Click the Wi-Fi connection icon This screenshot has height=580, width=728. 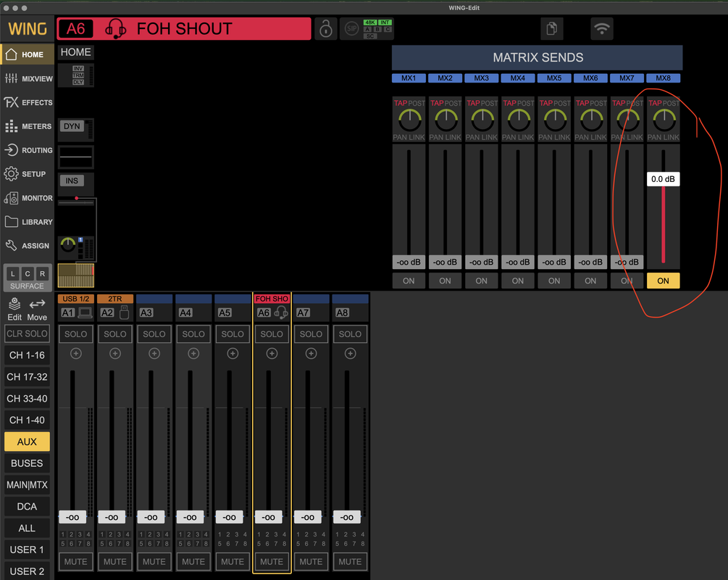coord(602,29)
